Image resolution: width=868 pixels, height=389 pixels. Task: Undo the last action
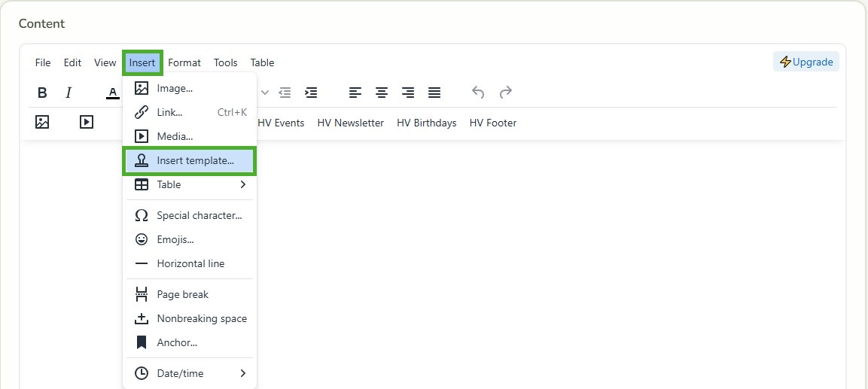(478, 93)
